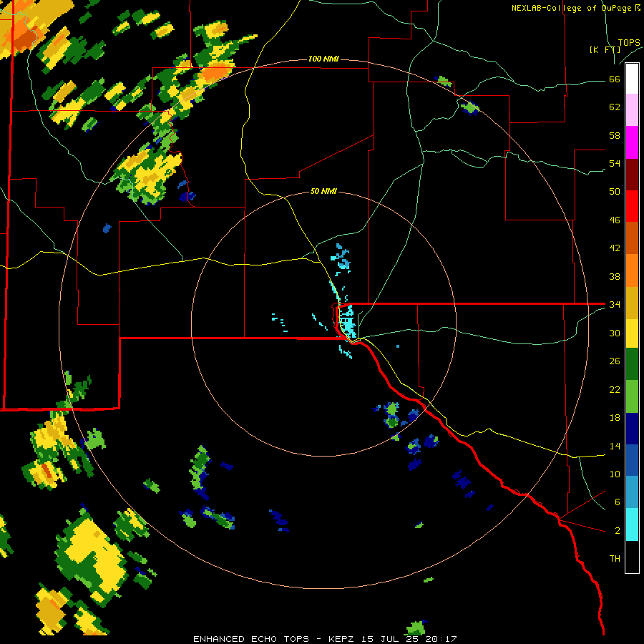Click the cyan 2K ft legend swatch
This screenshot has height=644, width=644.
coord(632,525)
